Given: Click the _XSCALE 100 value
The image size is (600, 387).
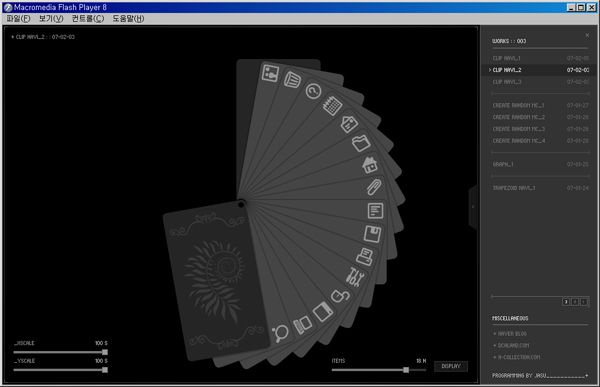Looking at the screenshot, I should 101,343.
